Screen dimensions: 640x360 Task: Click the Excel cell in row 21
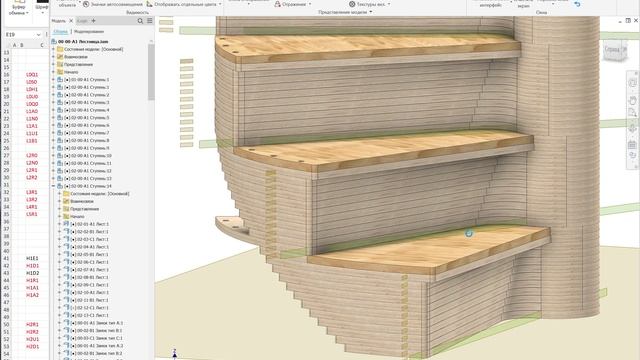(x=32, y=111)
